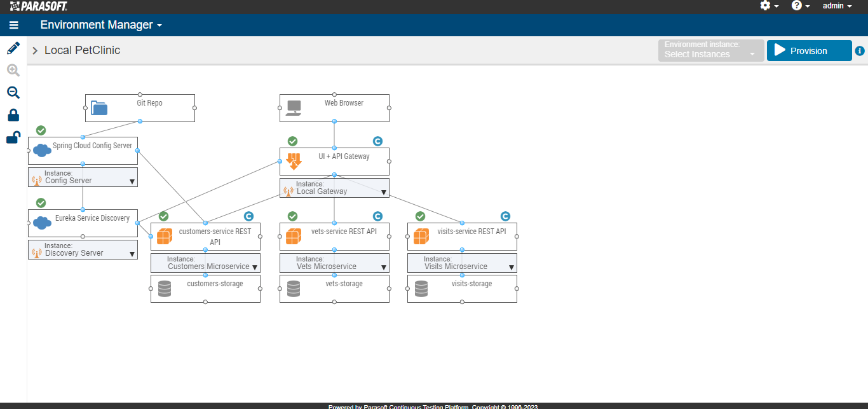Click the vets-service REST API orange icon

[294, 237]
